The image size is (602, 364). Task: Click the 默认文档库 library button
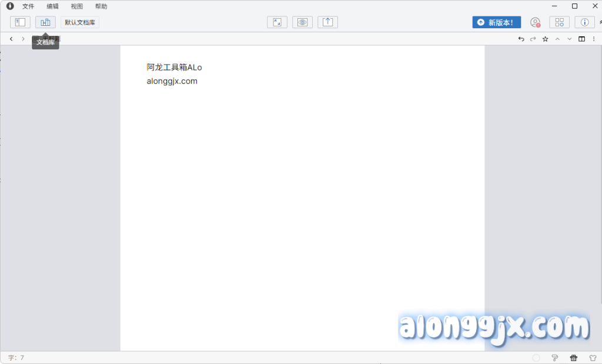coord(80,22)
